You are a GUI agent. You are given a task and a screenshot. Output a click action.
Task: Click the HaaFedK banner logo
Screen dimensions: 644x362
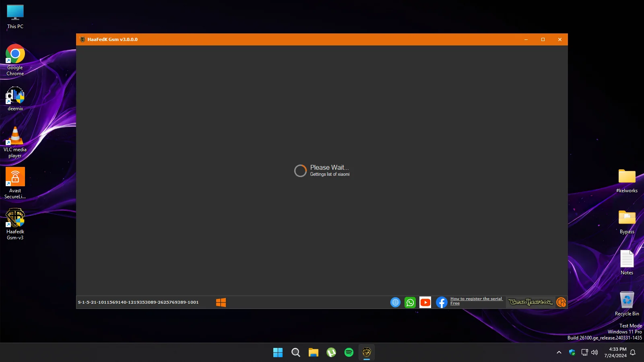click(x=530, y=302)
